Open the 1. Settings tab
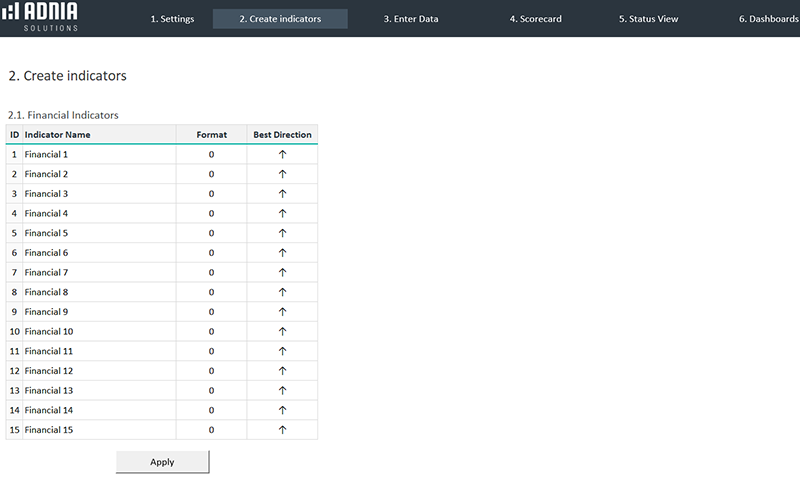The height and width of the screenshot is (483, 800). click(x=172, y=19)
